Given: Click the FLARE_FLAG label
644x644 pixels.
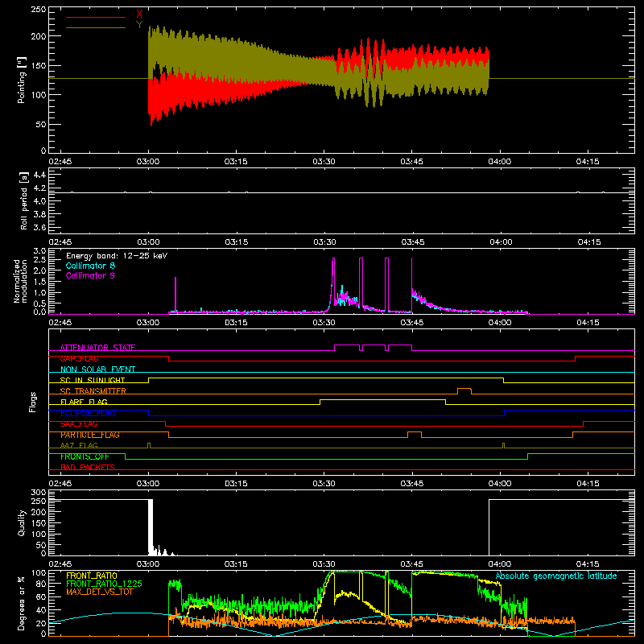Looking at the screenshot, I should [x=84, y=402].
